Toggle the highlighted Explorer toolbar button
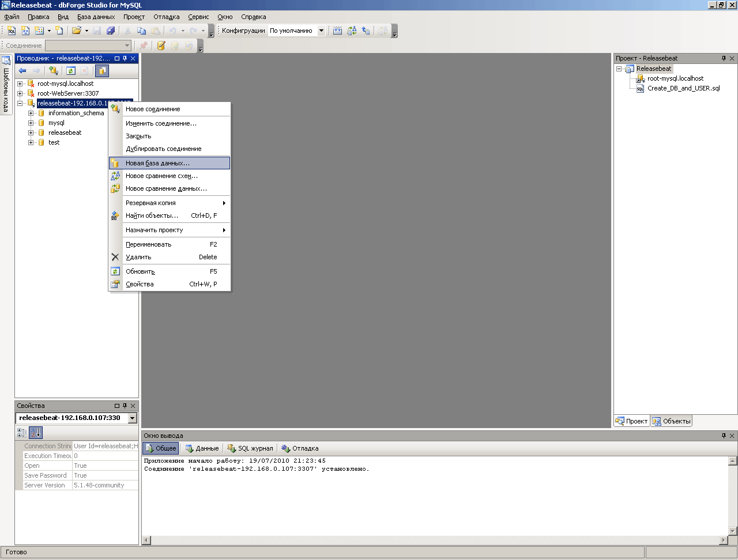738x560 pixels. pos(102,71)
